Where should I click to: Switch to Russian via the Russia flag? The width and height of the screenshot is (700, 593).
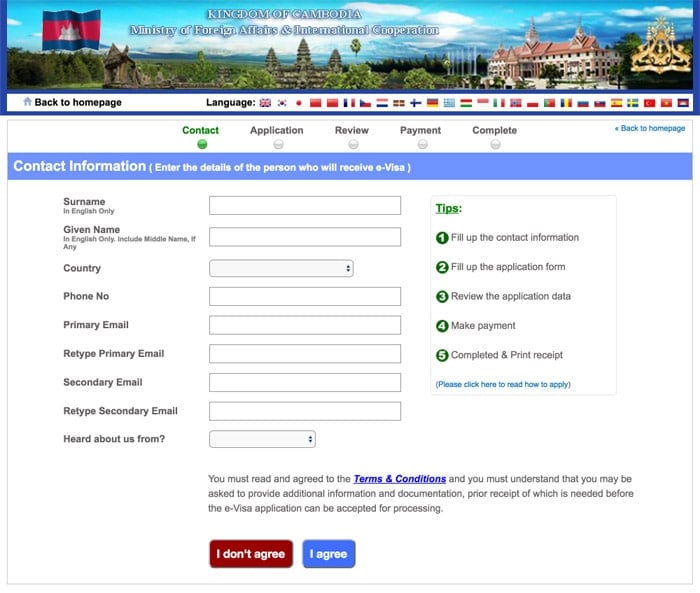(583, 104)
